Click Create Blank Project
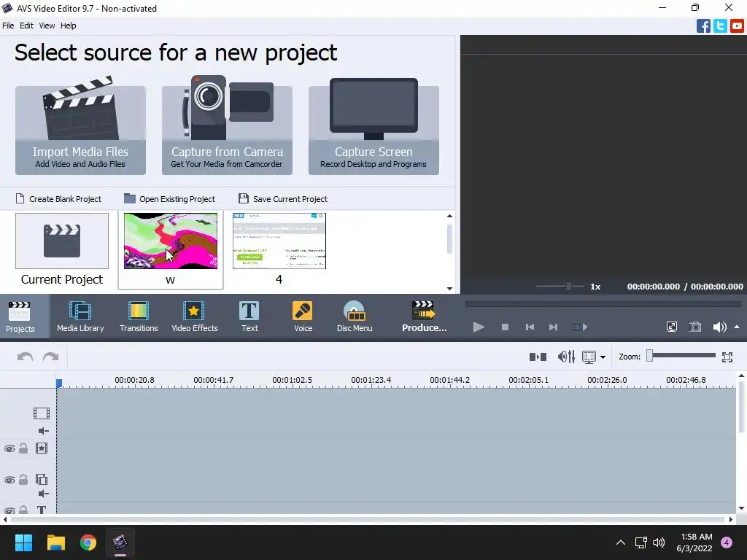Screen dimensions: 747x560 click(58, 199)
